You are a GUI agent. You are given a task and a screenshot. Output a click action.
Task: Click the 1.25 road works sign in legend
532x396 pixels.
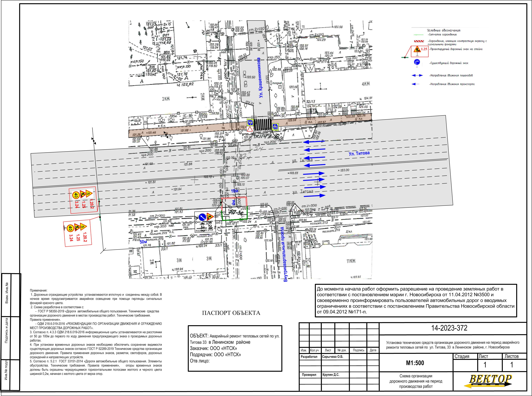click(x=417, y=49)
